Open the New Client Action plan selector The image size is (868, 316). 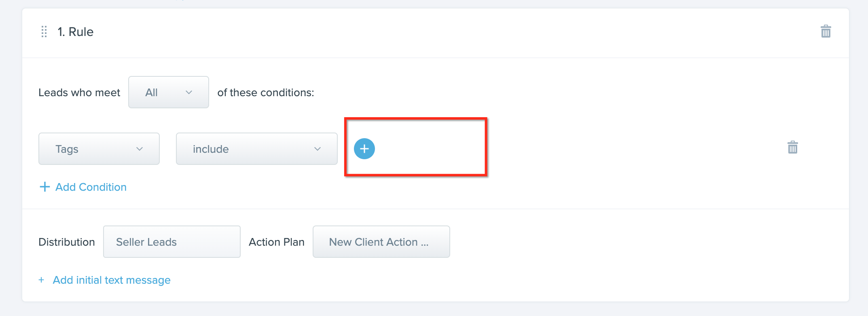(381, 242)
